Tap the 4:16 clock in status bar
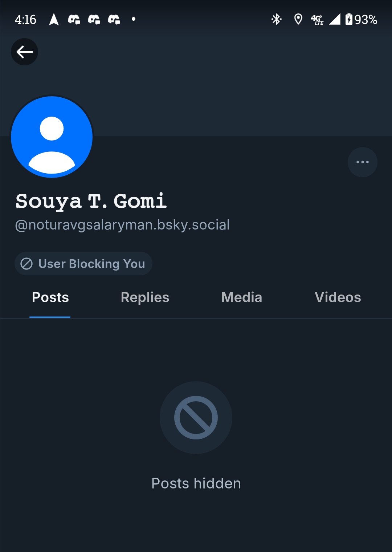Screen dimensions: 392x552 pos(25,19)
